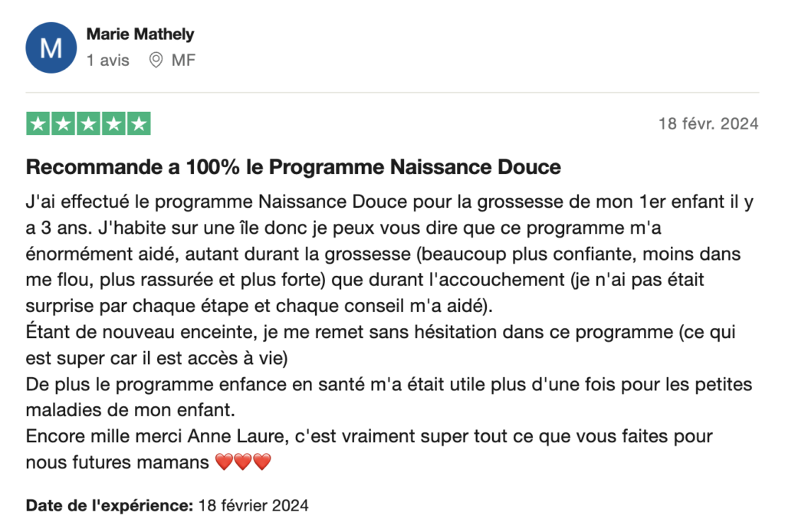Click the 18 février 2024 experience date

(x=253, y=505)
